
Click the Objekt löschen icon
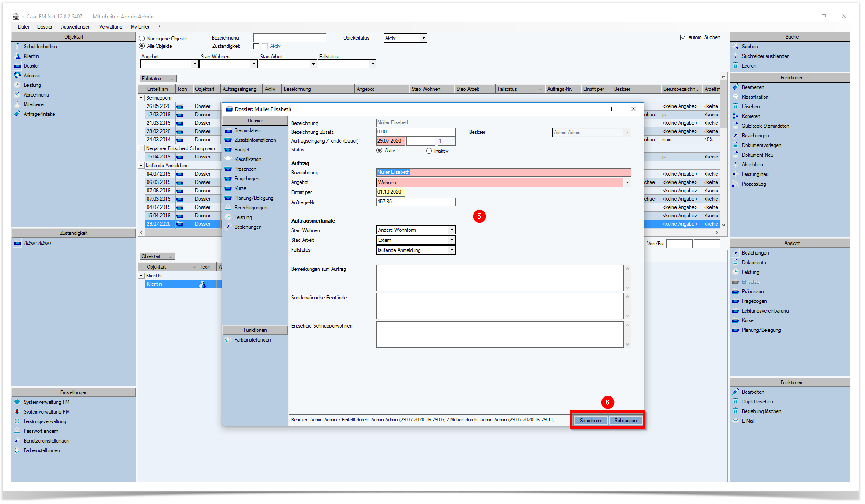coord(735,401)
